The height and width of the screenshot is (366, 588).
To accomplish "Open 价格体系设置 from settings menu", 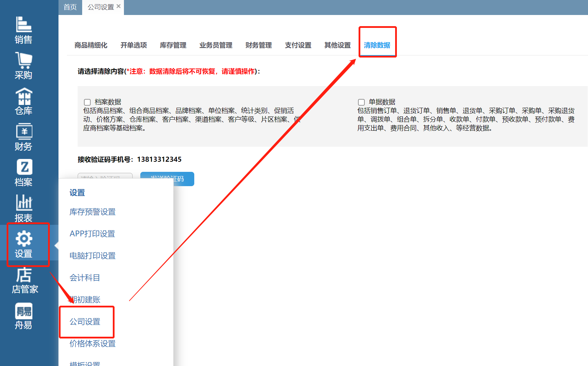I will pyautogui.click(x=93, y=344).
